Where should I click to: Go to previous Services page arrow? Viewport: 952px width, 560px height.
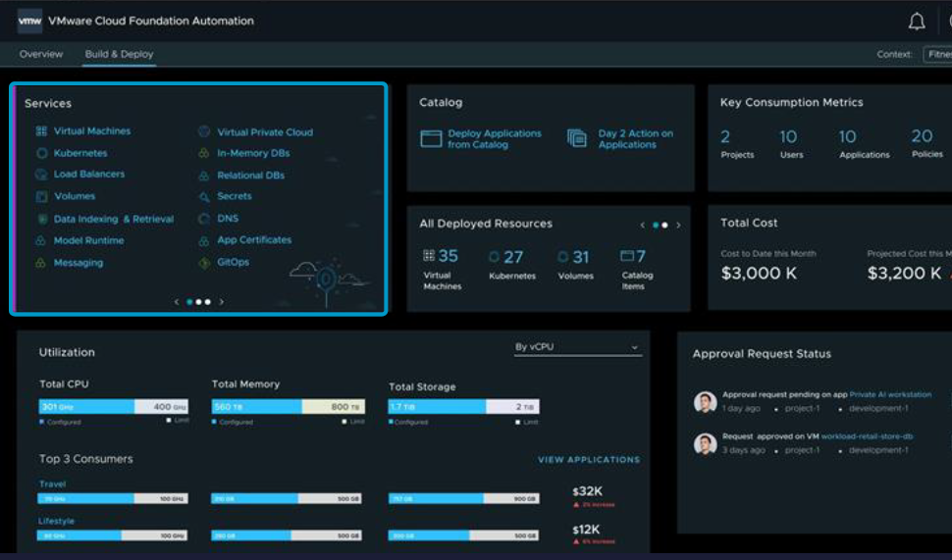click(x=177, y=301)
